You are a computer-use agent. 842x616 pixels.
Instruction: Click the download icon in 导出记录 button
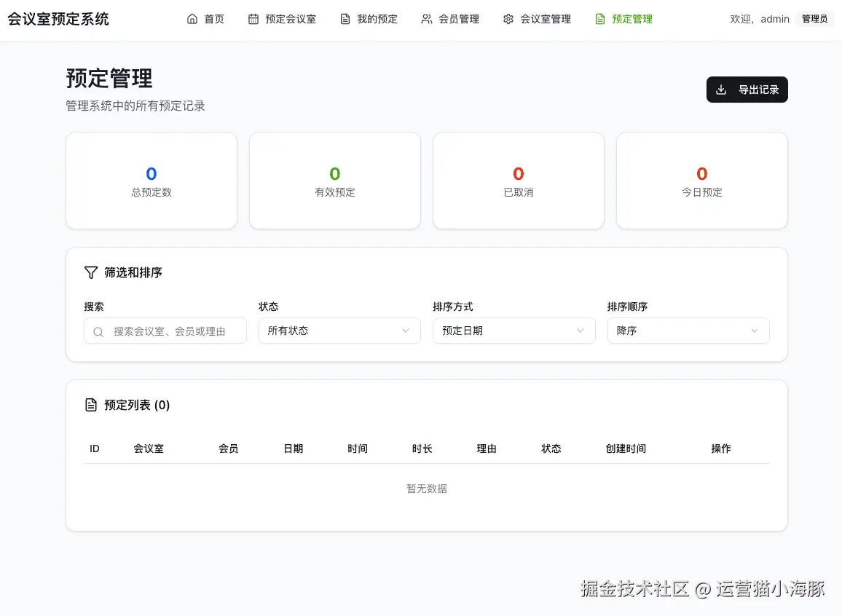[721, 90]
